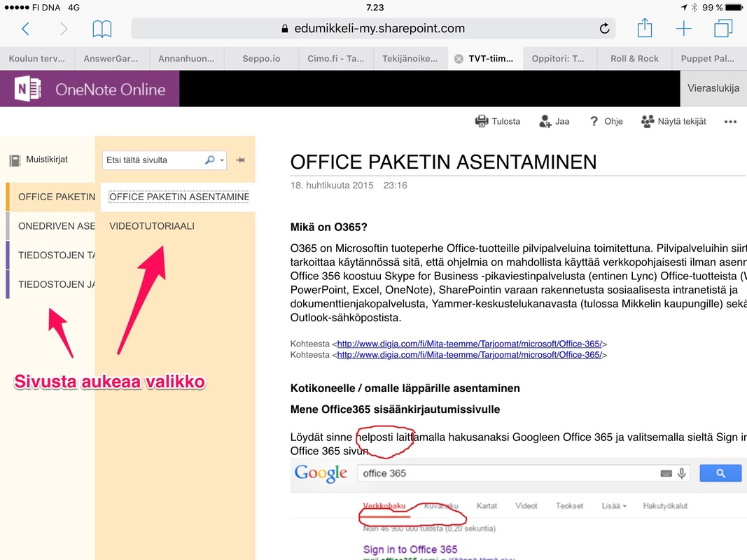Expand the search scope dropdown arrow
Image resolution: width=747 pixels, height=560 pixels.
pyautogui.click(x=223, y=160)
